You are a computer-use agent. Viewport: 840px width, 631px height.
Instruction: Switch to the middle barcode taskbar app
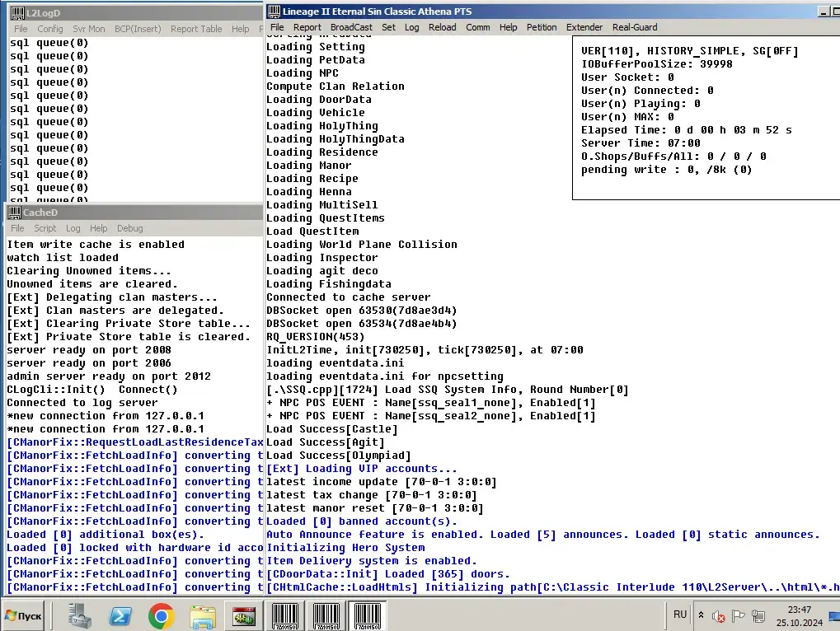pos(326,616)
